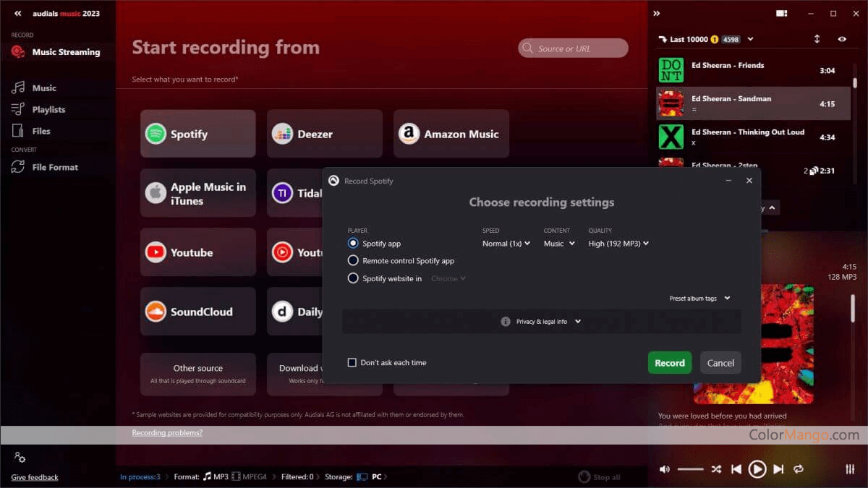Screen dimensions: 868x488
Task: Play the current track
Action: pyautogui.click(x=757, y=469)
